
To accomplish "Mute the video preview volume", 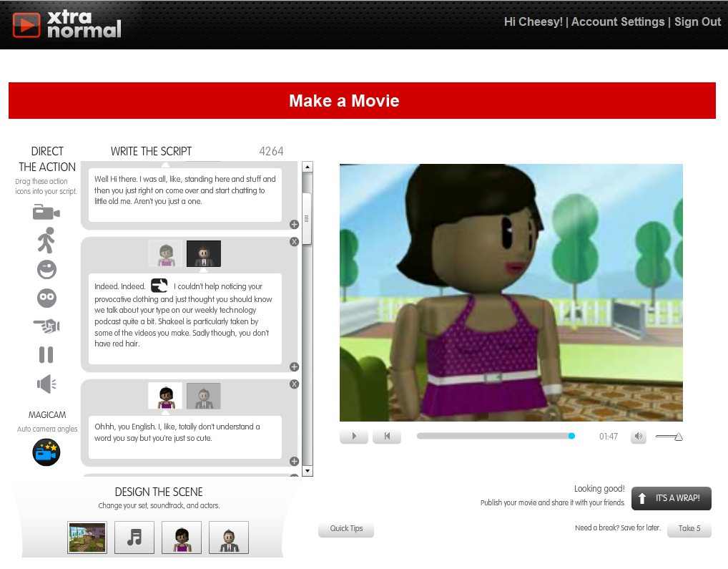I will tap(639, 437).
